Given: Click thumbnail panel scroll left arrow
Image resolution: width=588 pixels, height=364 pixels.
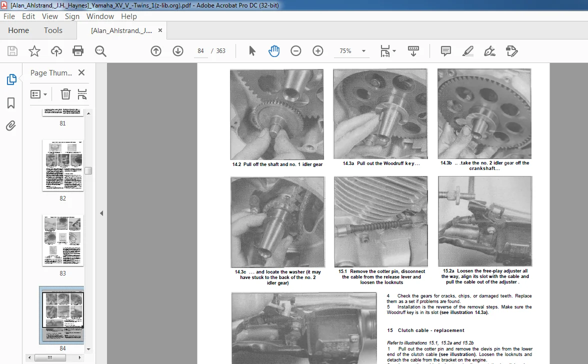Looking at the screenshot, I should click(x=29, y=357).
